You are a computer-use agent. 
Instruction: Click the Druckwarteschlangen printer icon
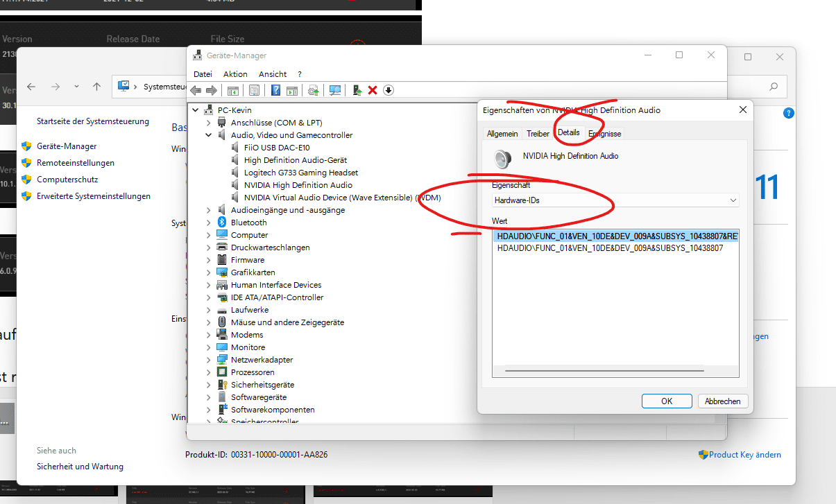tap(222, 247)
